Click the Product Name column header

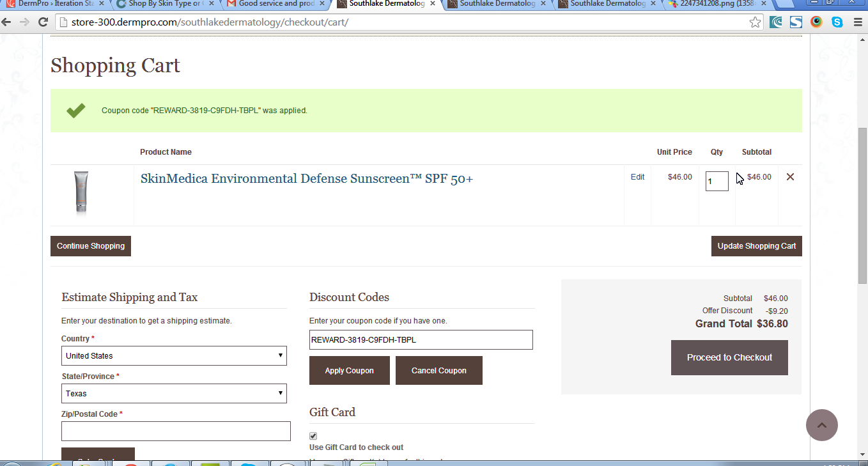[x=166, y=152]
